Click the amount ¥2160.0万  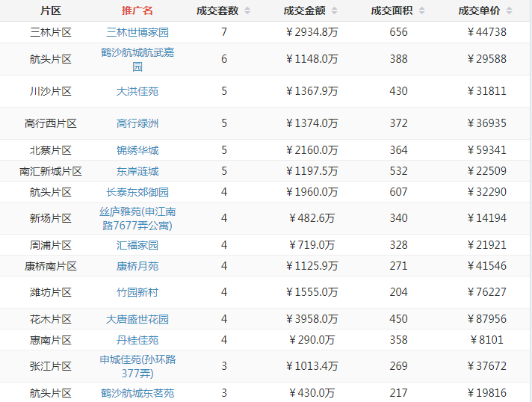coord(312,150)
